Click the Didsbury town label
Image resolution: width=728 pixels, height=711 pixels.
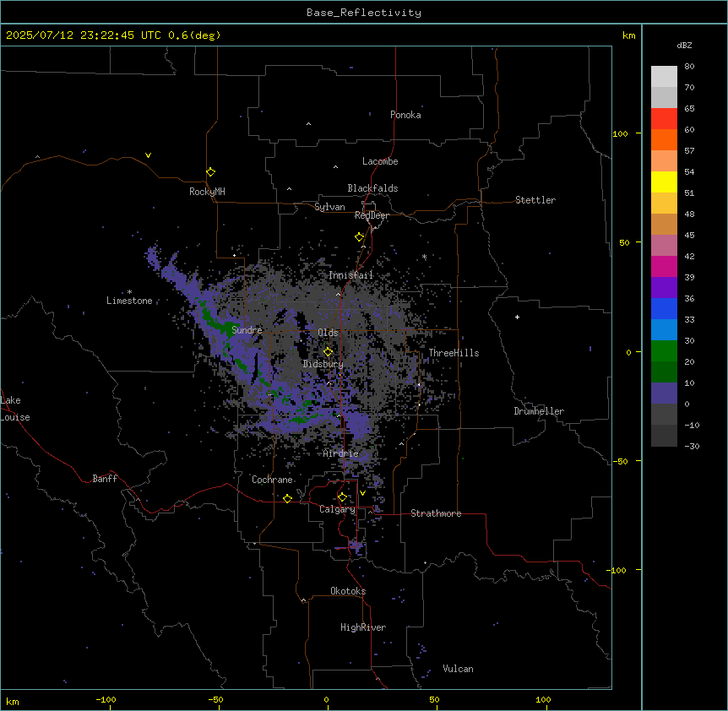tap(323, 364)
